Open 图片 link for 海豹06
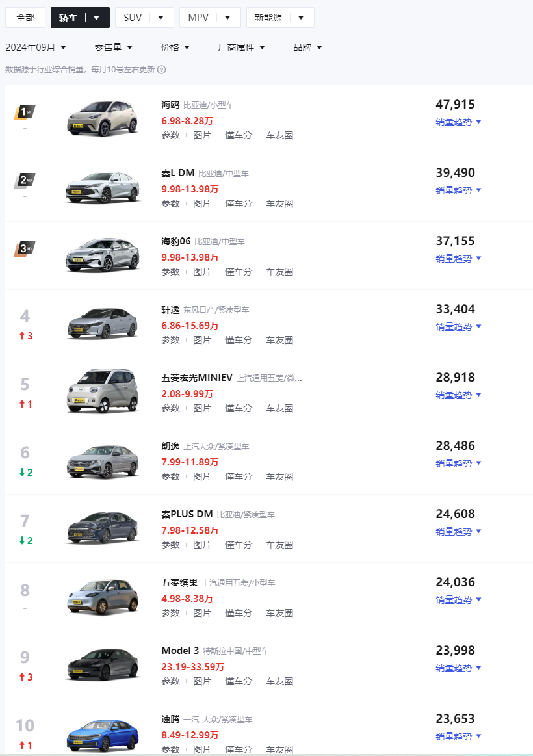Image resolution: width=533 pixels, height=756 pixels. [x=202, y=272]
